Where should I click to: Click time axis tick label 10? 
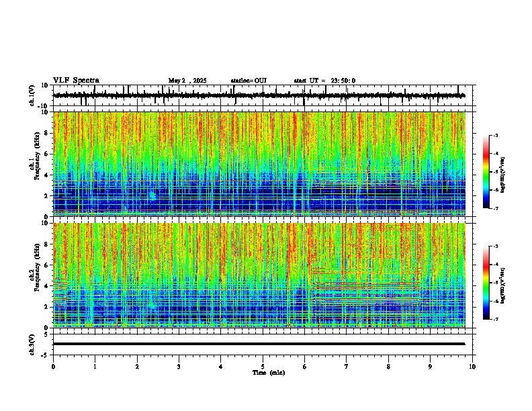click(x=472, y=367)
